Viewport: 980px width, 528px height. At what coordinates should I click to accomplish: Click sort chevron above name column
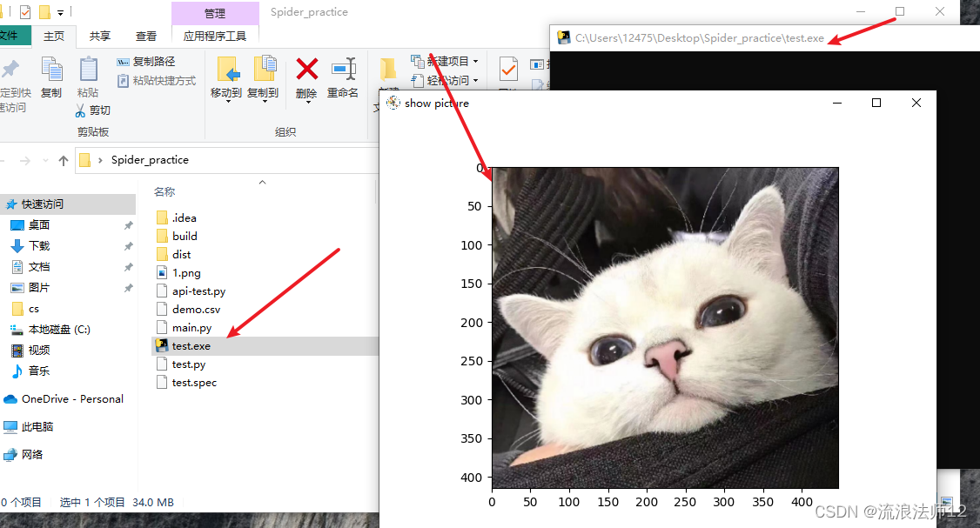coord(263,183)
